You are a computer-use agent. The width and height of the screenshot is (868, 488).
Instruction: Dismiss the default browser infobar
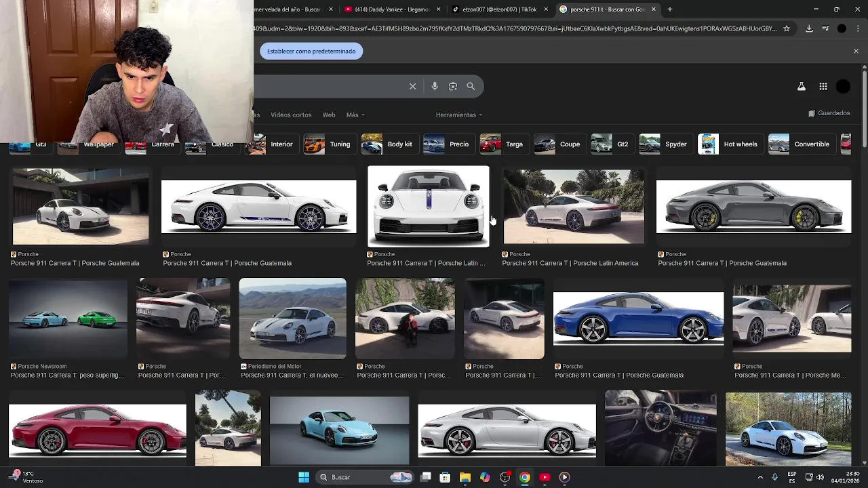(856, 51)
